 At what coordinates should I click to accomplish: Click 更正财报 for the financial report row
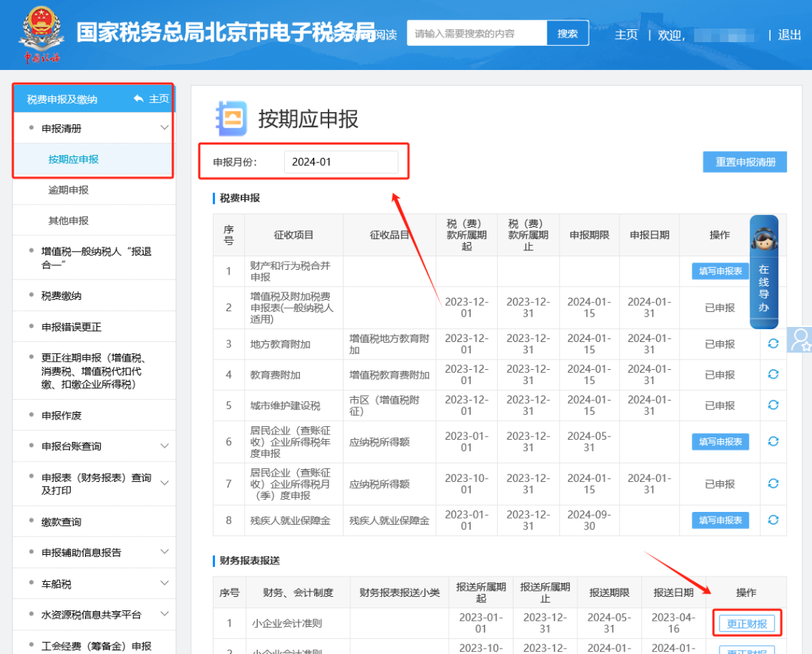tap(747, 623)
